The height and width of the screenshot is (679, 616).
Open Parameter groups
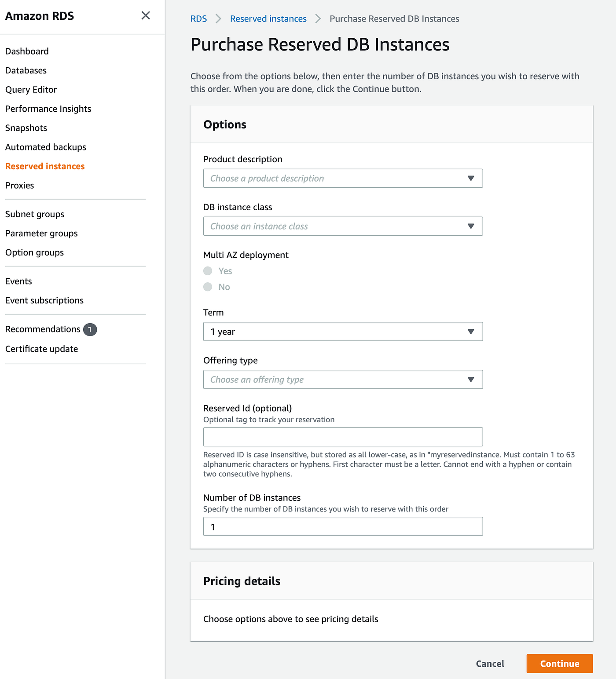[x=41, y=233]
